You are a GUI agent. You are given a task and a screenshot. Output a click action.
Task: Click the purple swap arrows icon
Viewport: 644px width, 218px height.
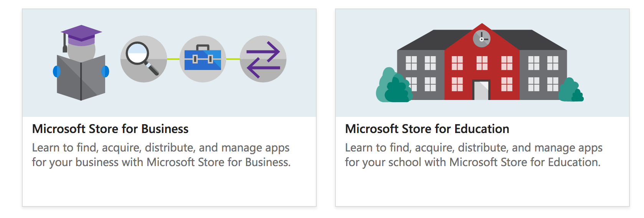point(263,59)
